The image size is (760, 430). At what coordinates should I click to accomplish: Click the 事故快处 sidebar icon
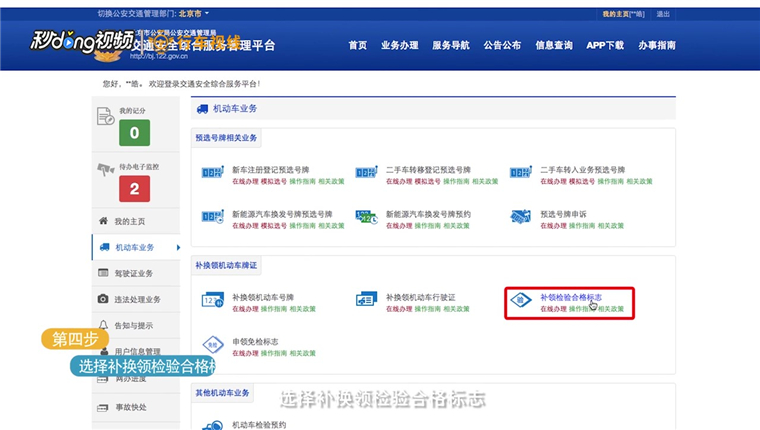(103, 408)
